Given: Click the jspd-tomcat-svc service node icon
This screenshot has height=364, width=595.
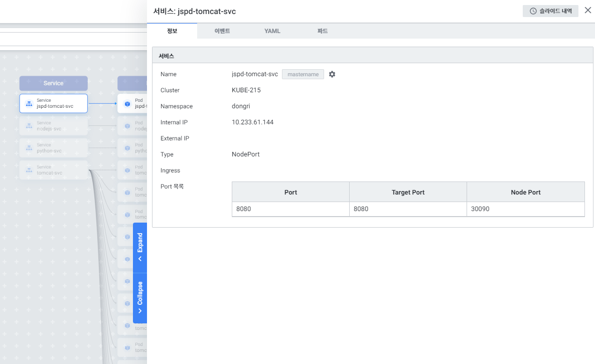Looking at the screenshot, I should (x=29, y=104).
